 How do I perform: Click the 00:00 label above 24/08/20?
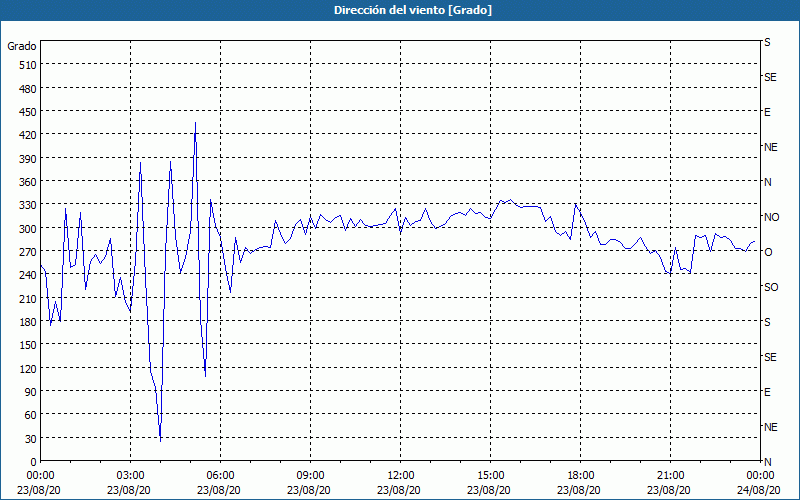click(760, 476)
